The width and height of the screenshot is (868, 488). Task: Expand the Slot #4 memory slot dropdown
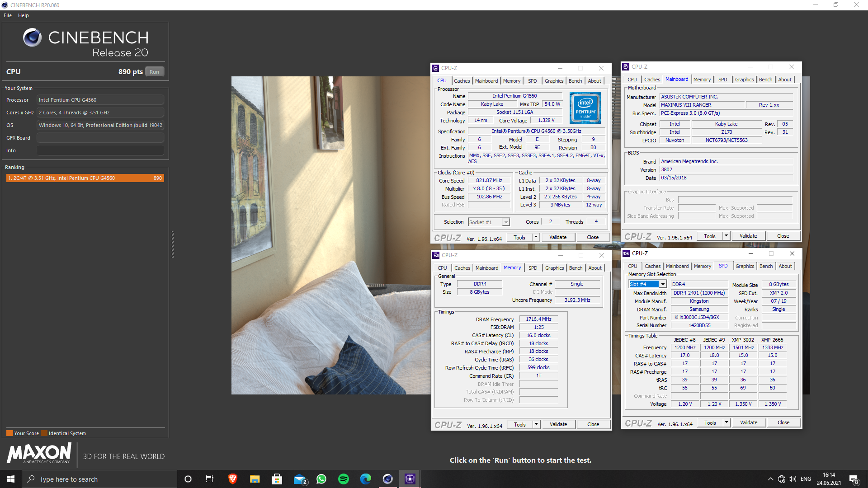[663, 284]
